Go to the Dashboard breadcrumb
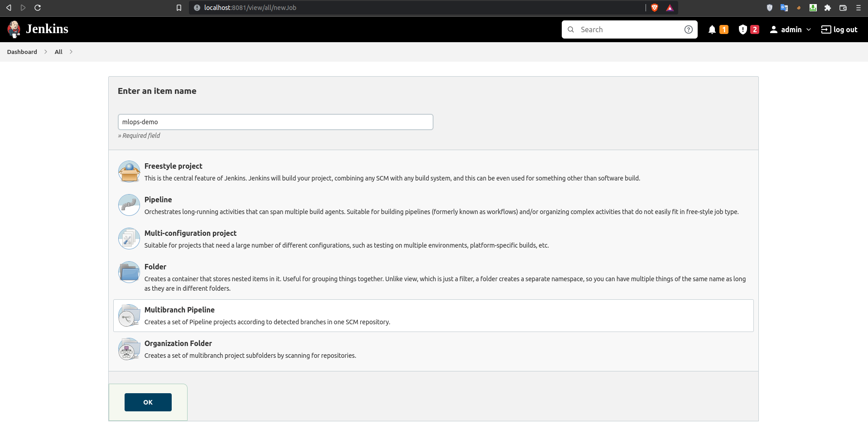Viewport: 868px width, 444px height. click(22, 52)
